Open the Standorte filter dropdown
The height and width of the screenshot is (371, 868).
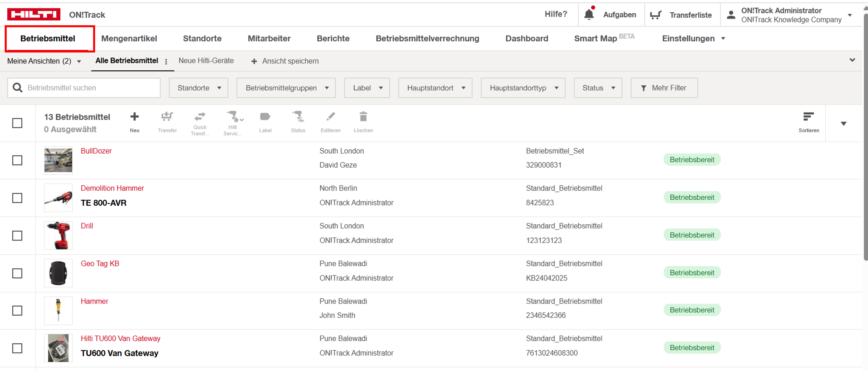(198, 88)
